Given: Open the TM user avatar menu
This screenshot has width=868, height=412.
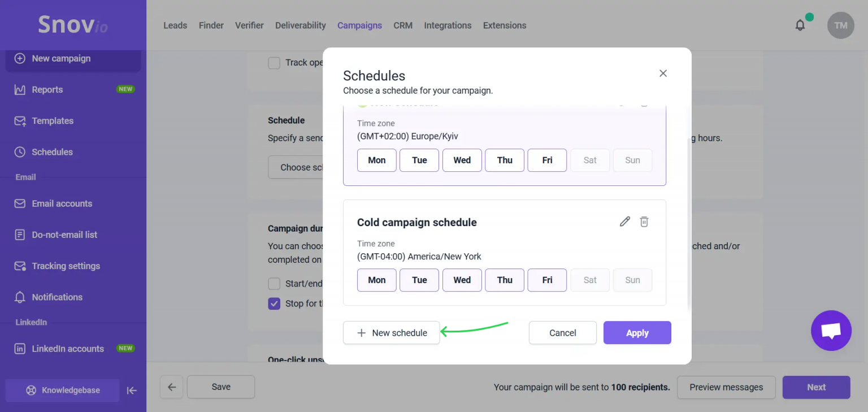Looking at the screenshot, I should tap(840, 25).
